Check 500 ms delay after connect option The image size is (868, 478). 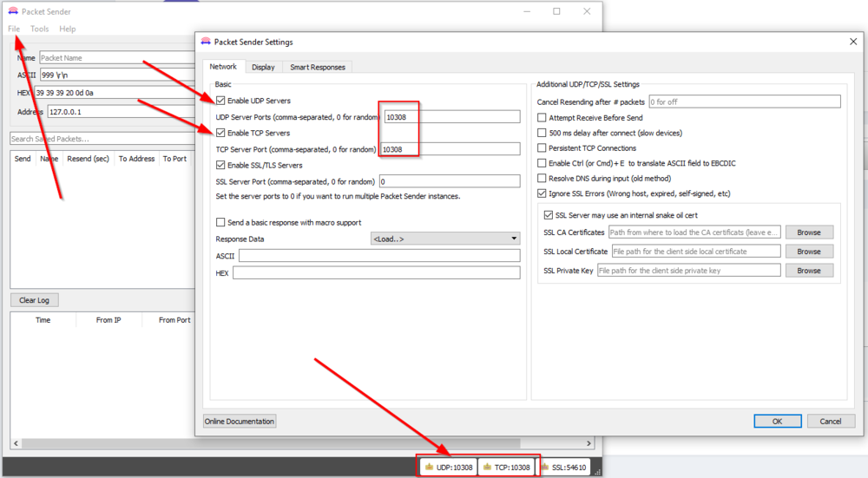542,133
